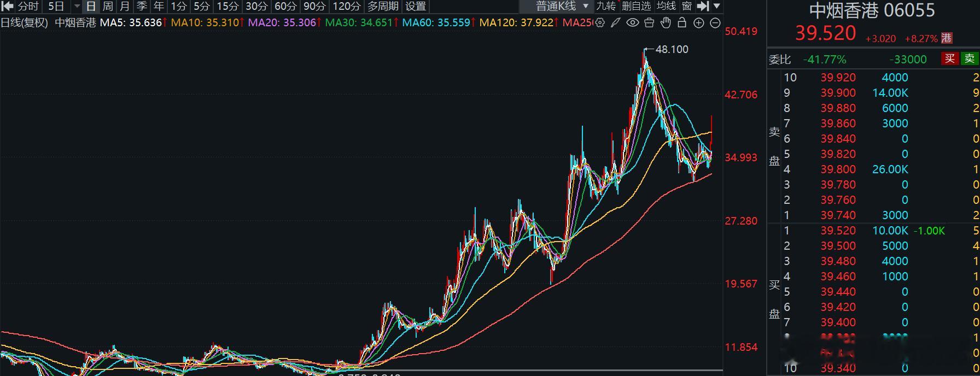The image size is (980, 376).
Task: Click the 日线(复权) chart label
Action: pyautogui.click(x=25, y=23)
